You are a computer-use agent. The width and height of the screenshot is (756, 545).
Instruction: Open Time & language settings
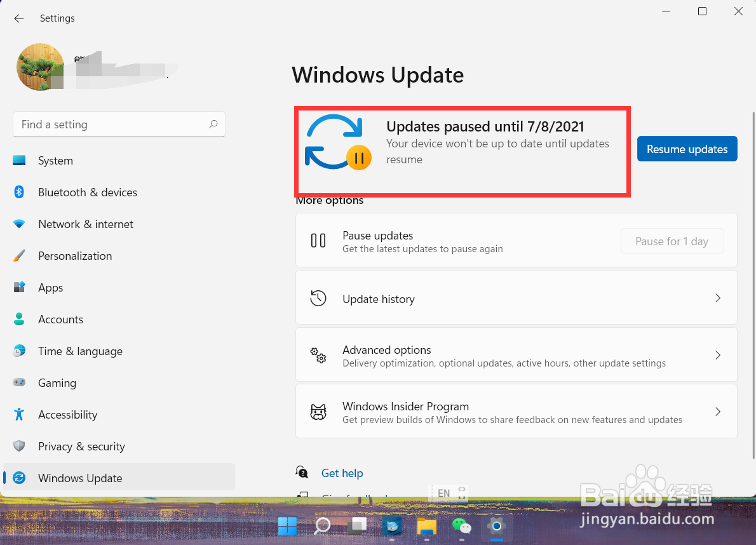[x=119, y=351]
